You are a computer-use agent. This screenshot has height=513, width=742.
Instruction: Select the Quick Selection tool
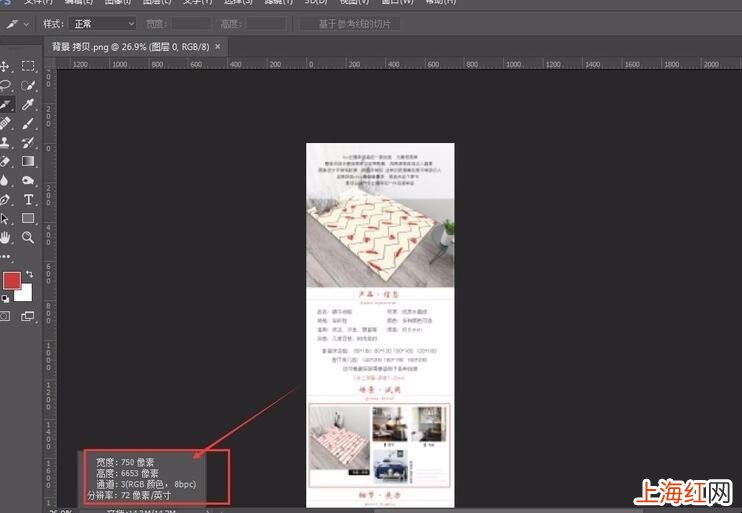[28, 86]
